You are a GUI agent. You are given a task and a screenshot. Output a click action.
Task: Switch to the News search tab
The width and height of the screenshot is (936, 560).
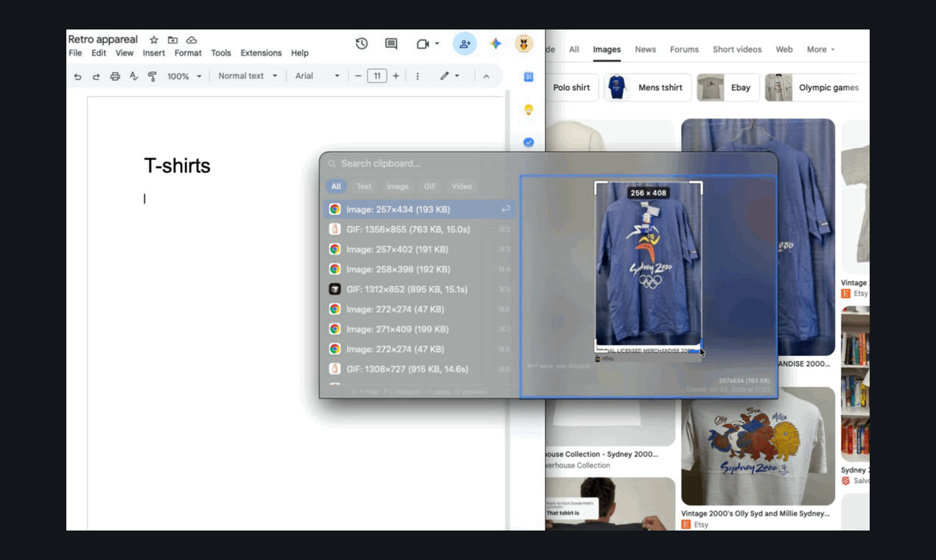(x=646, y=49)
